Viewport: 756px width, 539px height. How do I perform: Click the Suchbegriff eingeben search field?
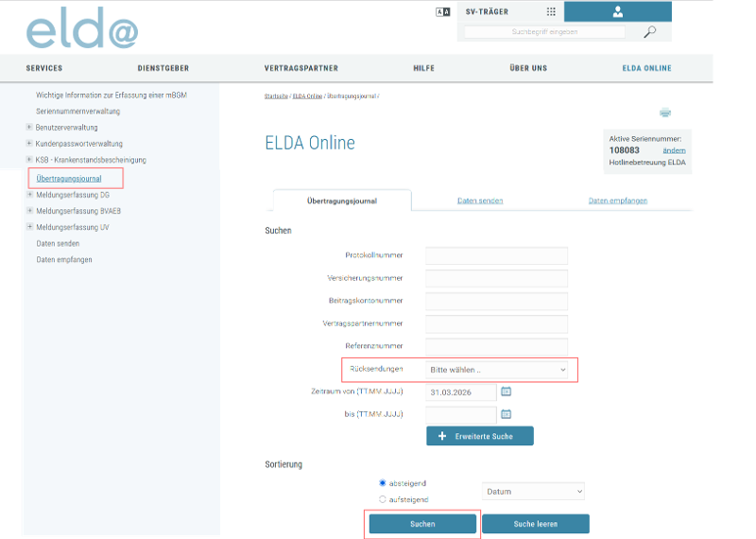click(544, 32)
